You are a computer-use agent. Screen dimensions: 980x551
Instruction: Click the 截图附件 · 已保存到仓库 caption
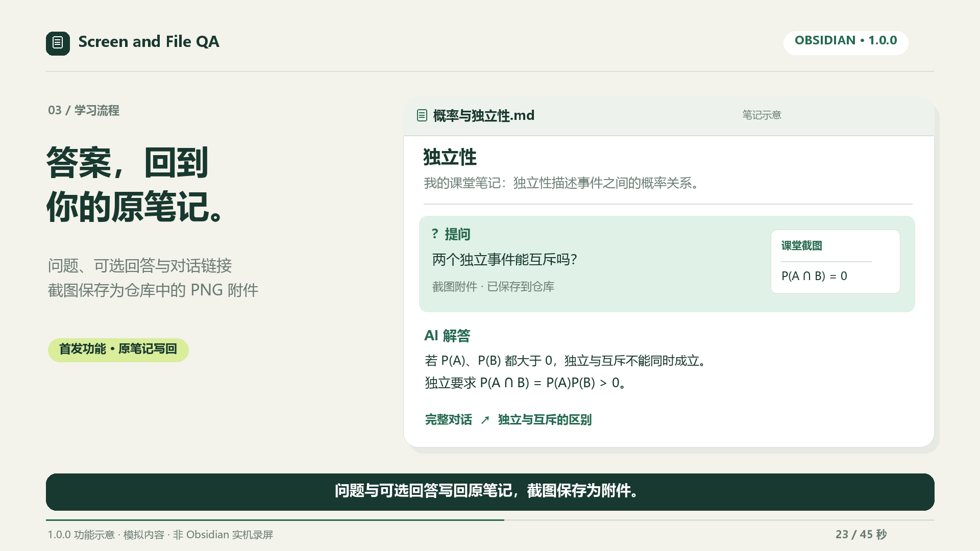point(493,287)
